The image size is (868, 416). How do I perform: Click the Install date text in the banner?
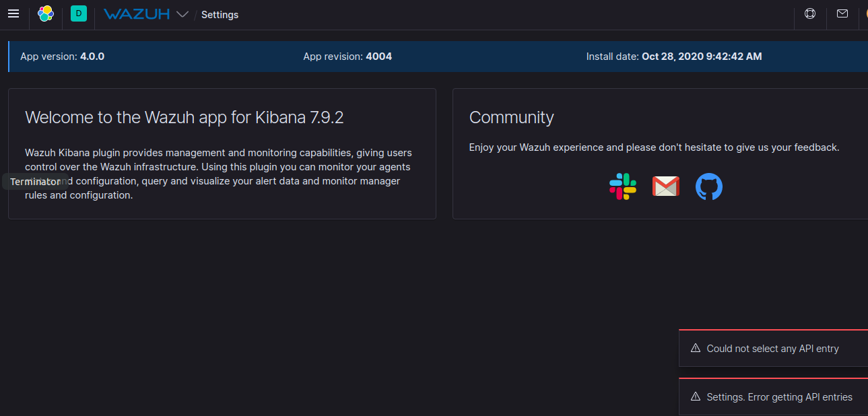tap(674, 56)
